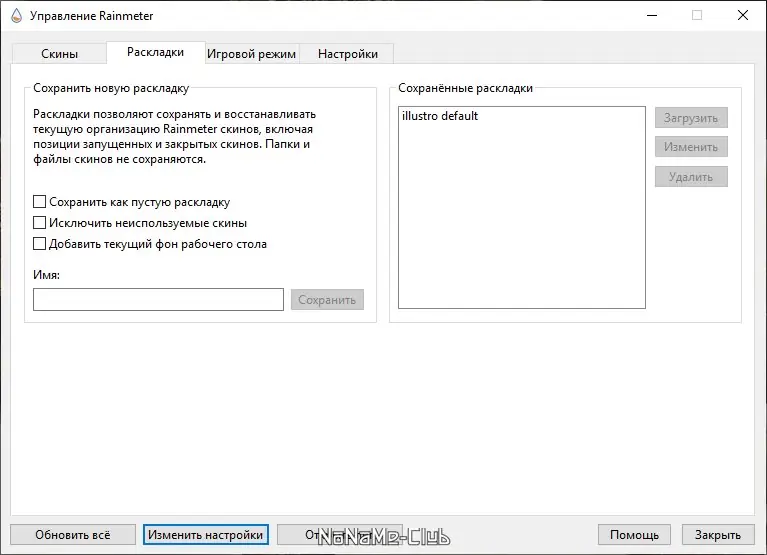Click the Rainmeter droplet icon in title bar
This screenshot has height=555, width=767.
[17, 16]
